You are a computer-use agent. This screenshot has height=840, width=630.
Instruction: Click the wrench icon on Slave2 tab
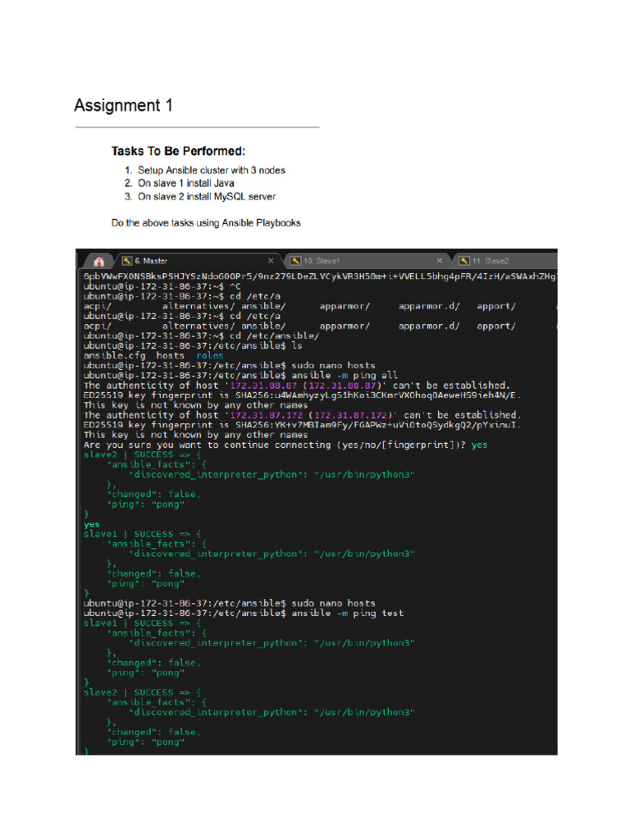pyautogui.click(x=464, y=261)
